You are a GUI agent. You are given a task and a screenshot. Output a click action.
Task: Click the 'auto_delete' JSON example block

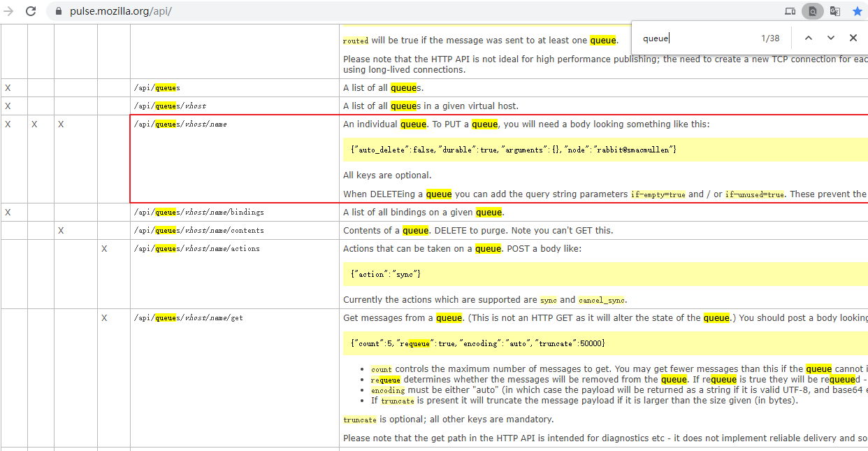[x=605, y=150]
